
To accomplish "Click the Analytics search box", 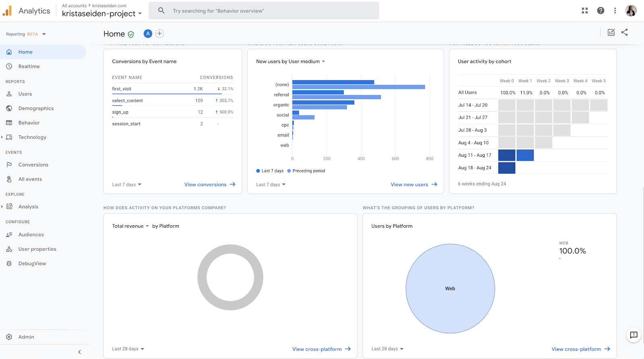I will [x=264, y=11].
